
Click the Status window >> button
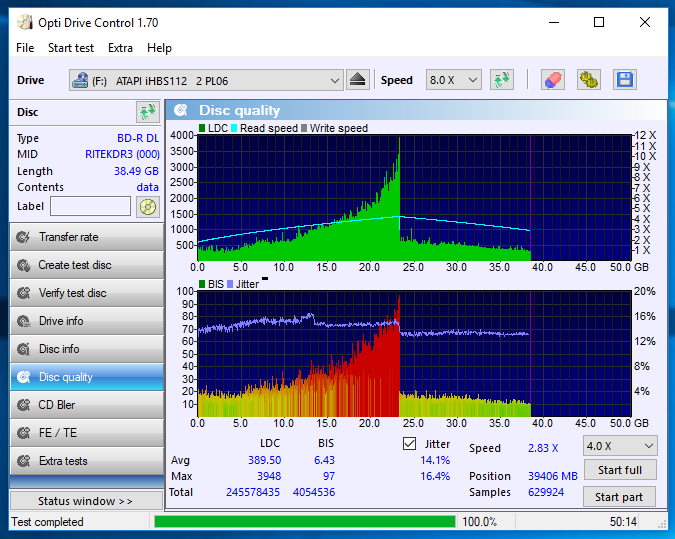click(x=86, y=501)
